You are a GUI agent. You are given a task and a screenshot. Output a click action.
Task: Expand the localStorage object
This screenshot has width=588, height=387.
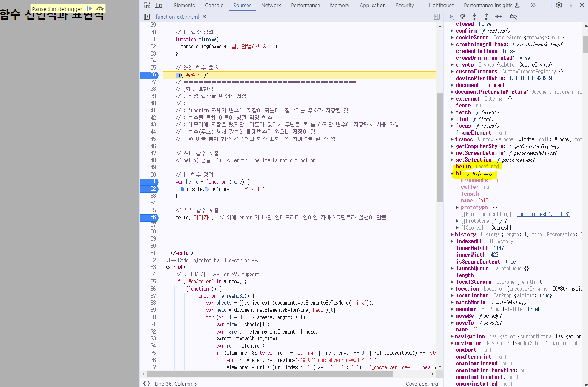click(x=452, y=282)
